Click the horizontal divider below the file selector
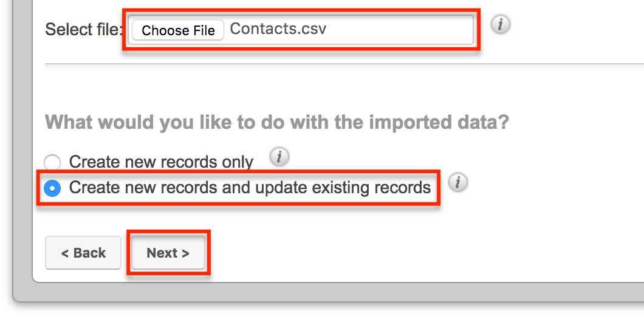This screenshot has width=644, height=322. click(x=340, y=64)
